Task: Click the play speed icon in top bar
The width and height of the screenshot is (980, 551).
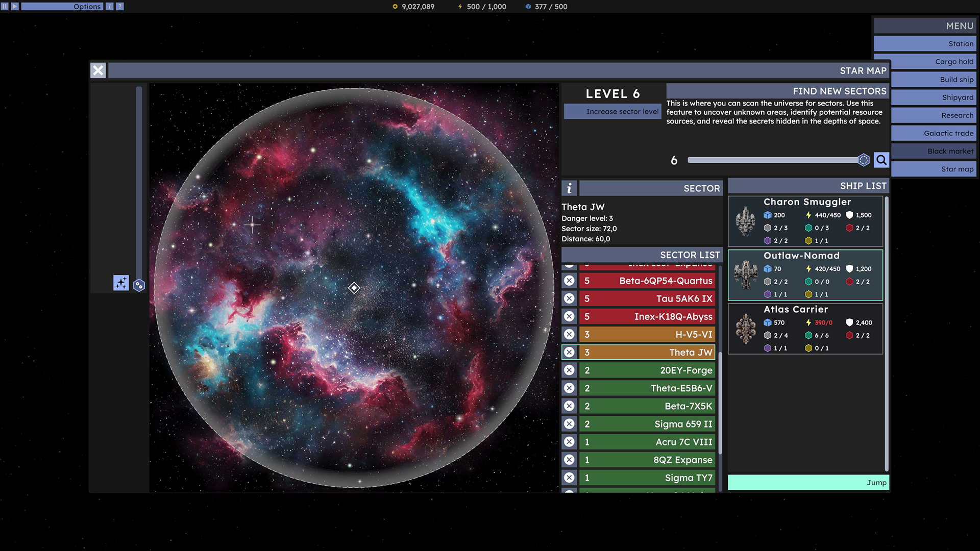Action: click(x=15, y=7)
